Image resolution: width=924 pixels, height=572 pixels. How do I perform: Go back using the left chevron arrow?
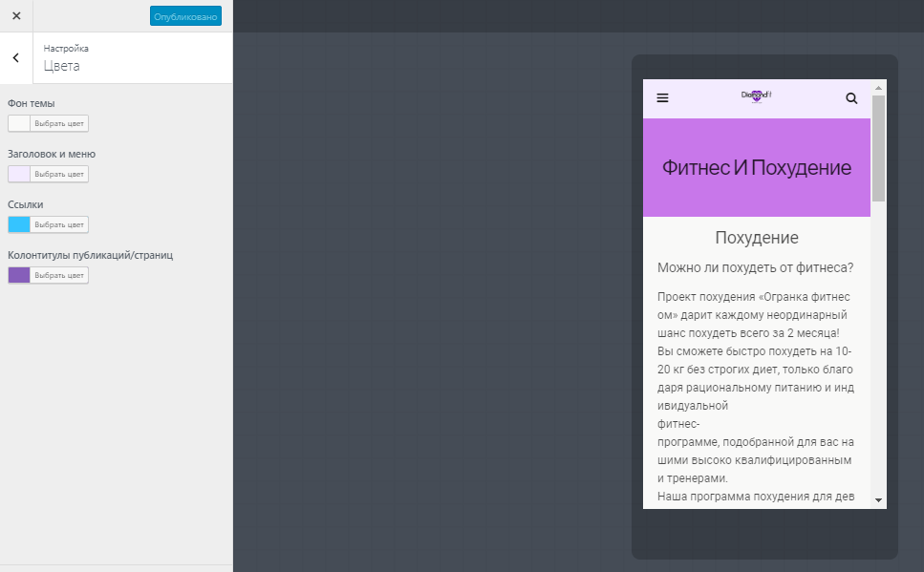(x=16, y=57)
